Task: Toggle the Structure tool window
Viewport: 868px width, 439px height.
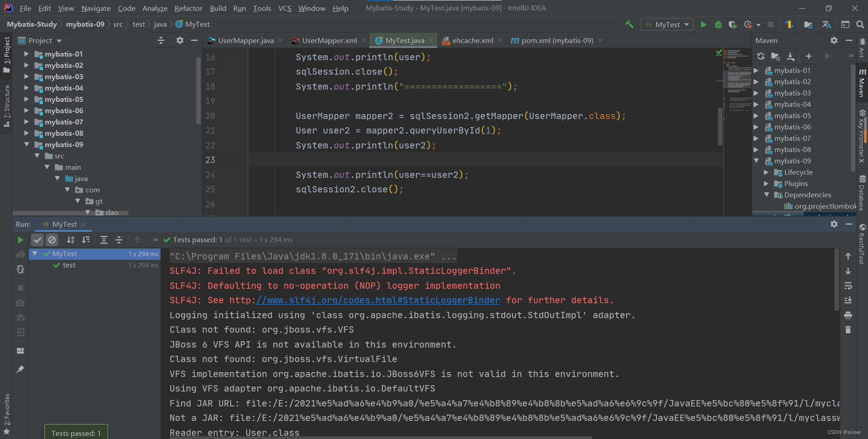Action: coord(6,106)
